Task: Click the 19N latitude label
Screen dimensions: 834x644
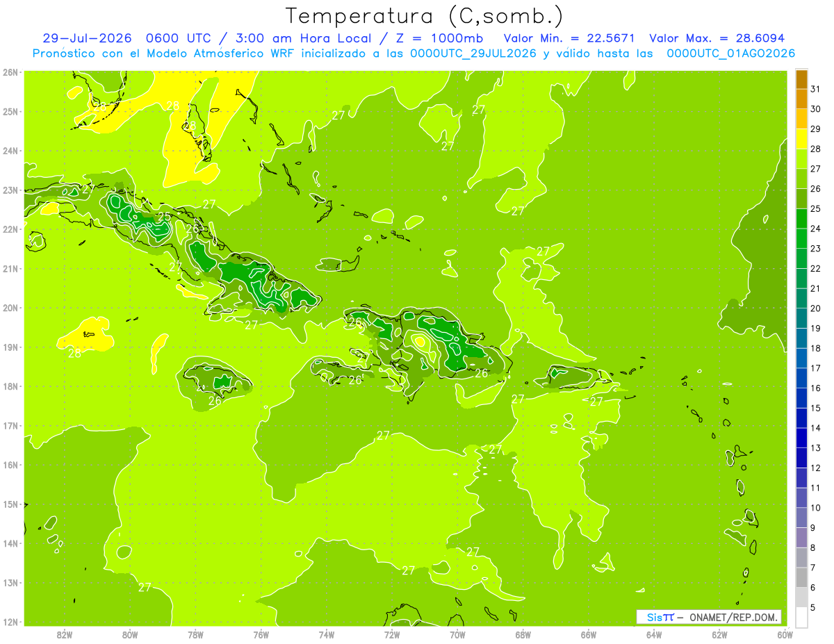Action: (x=10, y=347)
